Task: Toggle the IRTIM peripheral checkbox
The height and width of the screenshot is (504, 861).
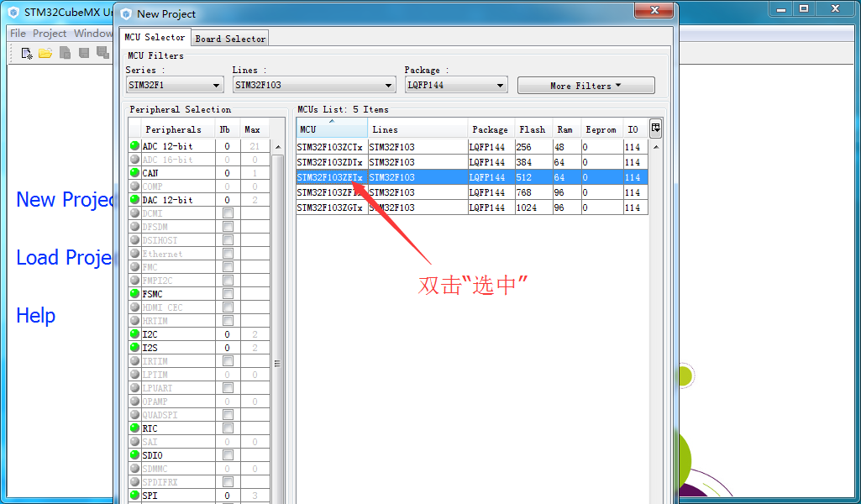Action: tap(228, 361)
